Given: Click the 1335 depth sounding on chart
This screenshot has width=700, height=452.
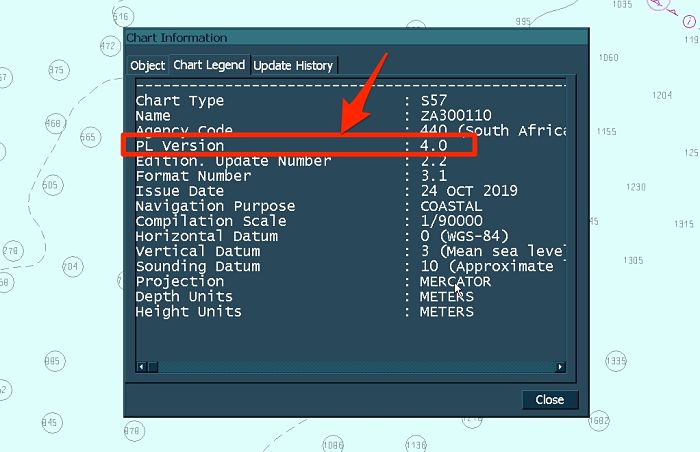Looking at the screenshot, I should pos(616,361).
